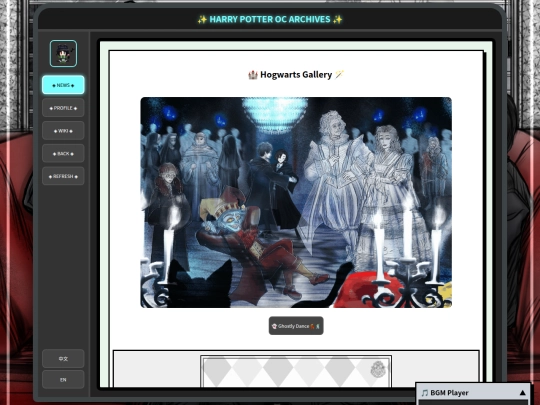Click the diamond-patterned banner below the gallery
The width and height of the screenshot is (540, 405).
pyautogui.click(x=296, y=372)
